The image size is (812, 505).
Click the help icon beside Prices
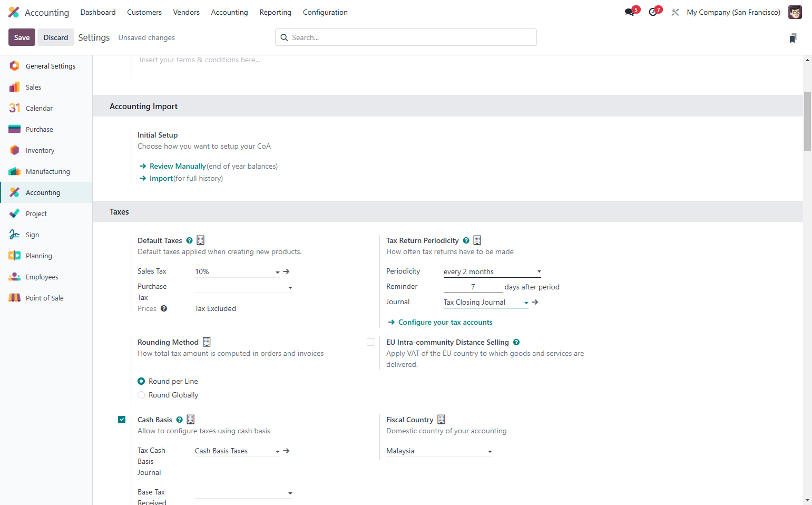164,308
